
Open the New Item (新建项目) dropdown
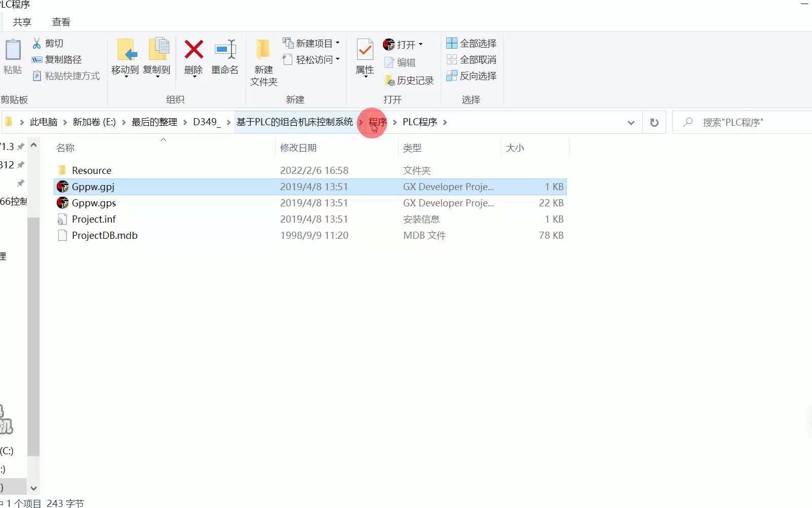tap(311, 44)
